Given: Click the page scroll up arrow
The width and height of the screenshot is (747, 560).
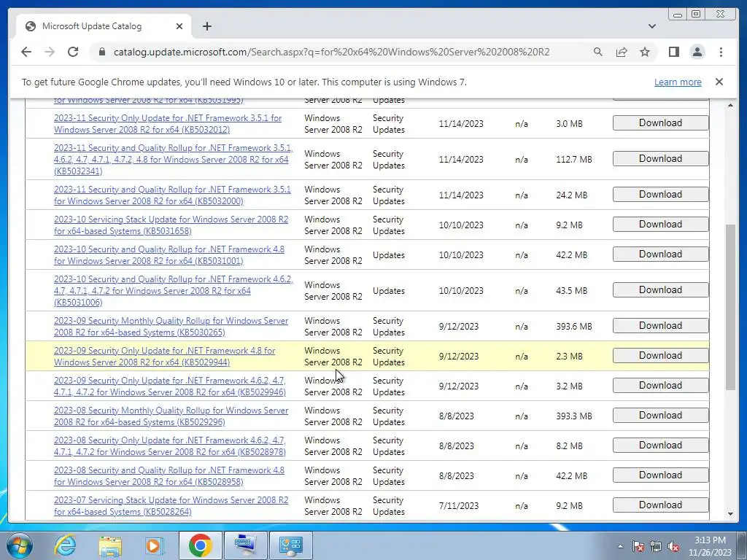Looking at the screenshot, I should click(730, 105).
